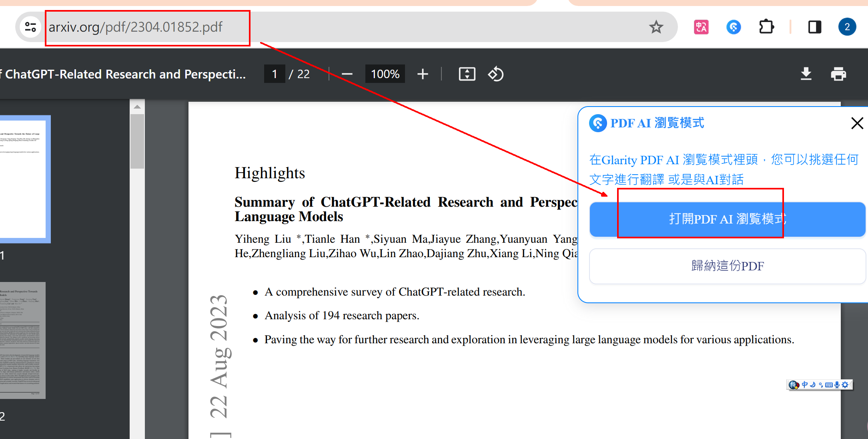Click the thumbnail sidebar scrollbar up arrow
The width and height of the screenshot is (868, 439).
[137, 107]
